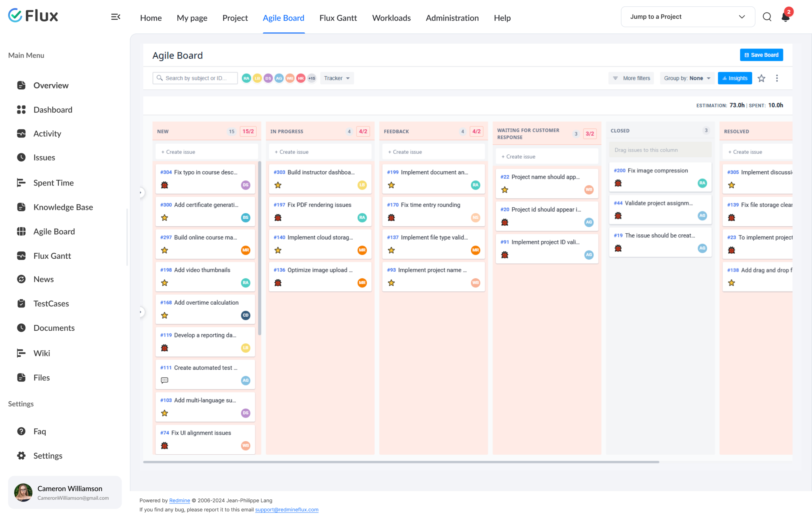The image size is (812, 519).
Task: Go to the Home menu item
Action: pos(151,18)
